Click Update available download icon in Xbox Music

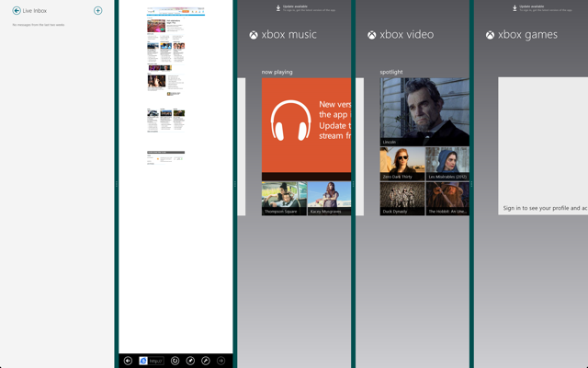click(278, 8)
